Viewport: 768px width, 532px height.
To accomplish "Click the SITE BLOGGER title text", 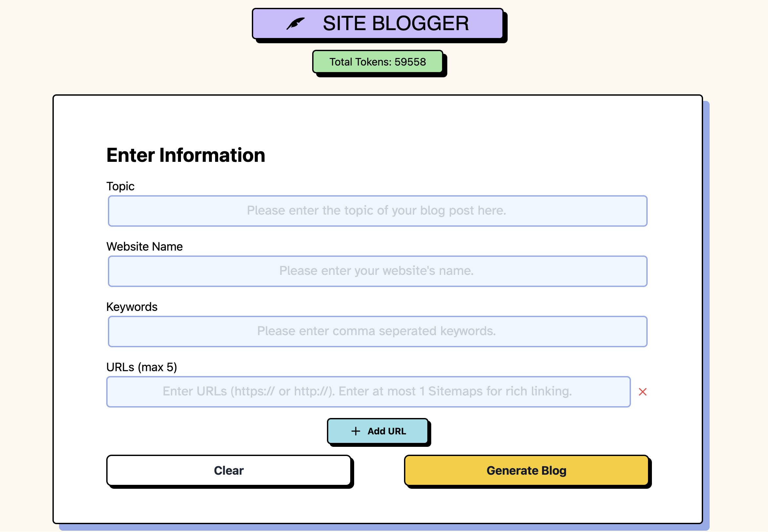I will click(396, 24).
